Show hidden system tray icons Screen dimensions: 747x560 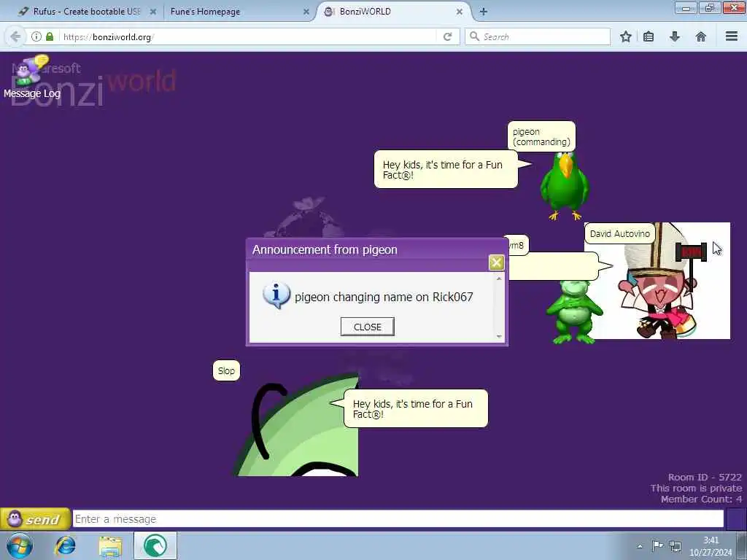[639, 546]
